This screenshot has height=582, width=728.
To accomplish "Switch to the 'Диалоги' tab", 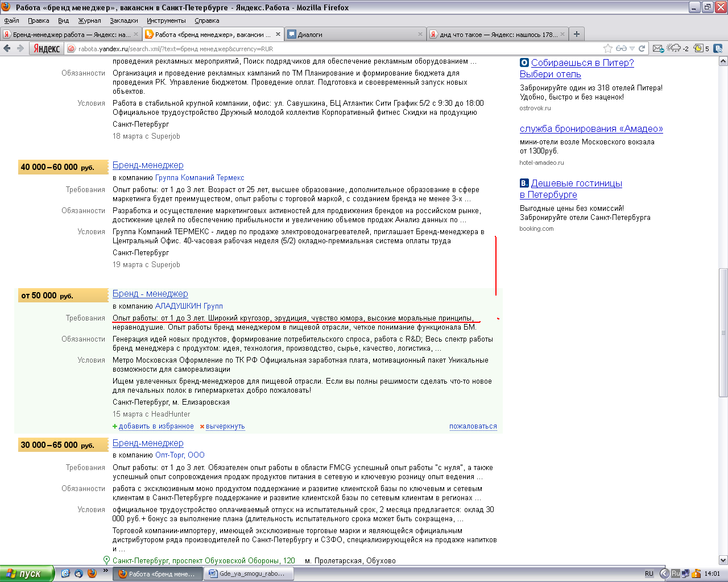I will (355, 34).
